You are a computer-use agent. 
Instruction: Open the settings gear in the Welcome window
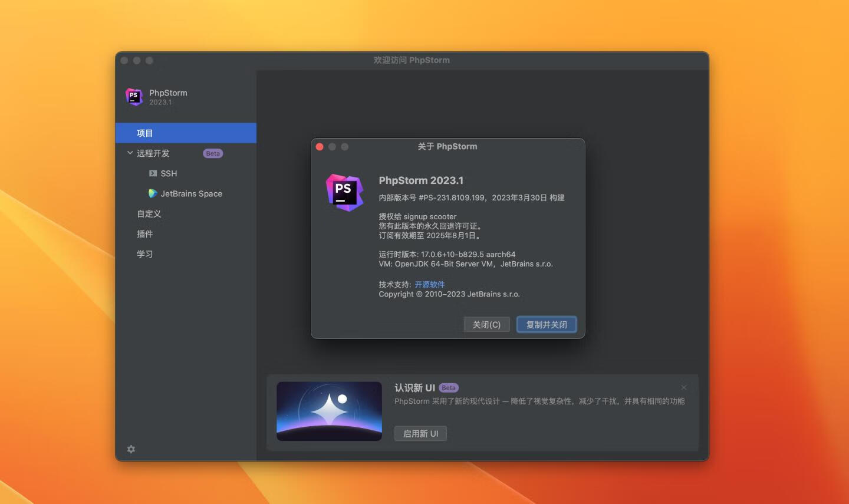(131, 449)
